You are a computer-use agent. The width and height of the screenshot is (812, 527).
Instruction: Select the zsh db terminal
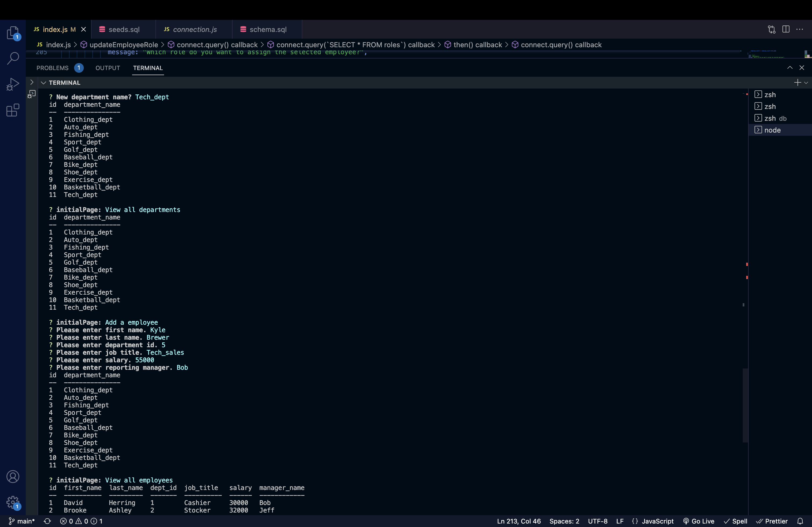tap(780, 118)
